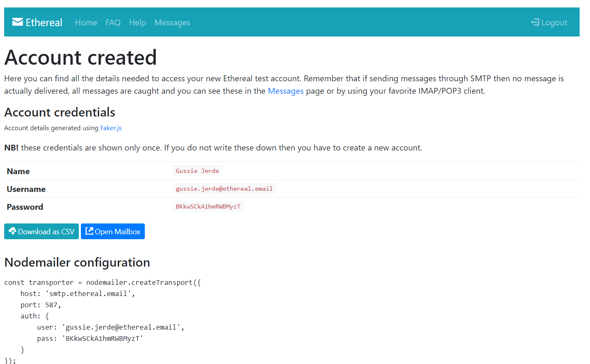The height and width of the screenshot is (364, 590).
Task: Click the envelope icon in the Ethereal logo
Action: point(17,22)
